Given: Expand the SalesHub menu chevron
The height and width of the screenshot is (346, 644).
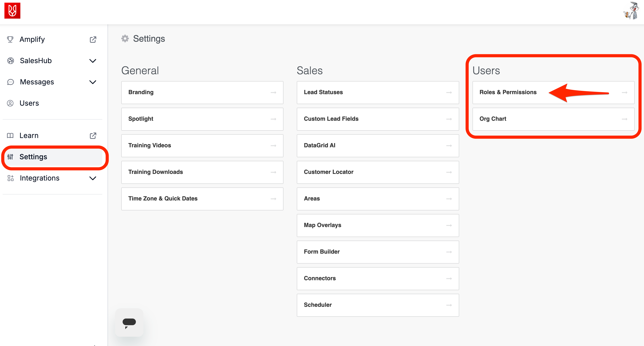Looking at the screenshot, I should pos(93,61).
